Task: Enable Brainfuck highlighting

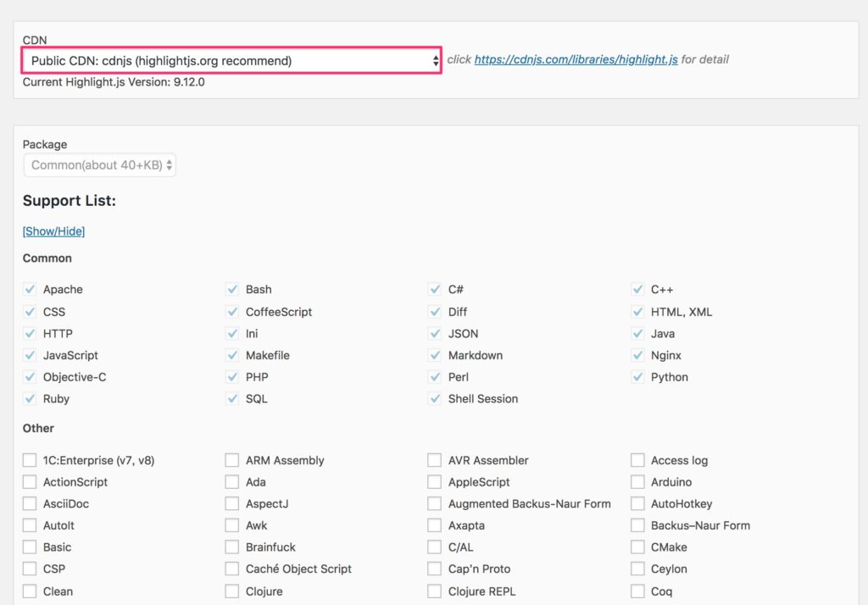Action: 232,547
